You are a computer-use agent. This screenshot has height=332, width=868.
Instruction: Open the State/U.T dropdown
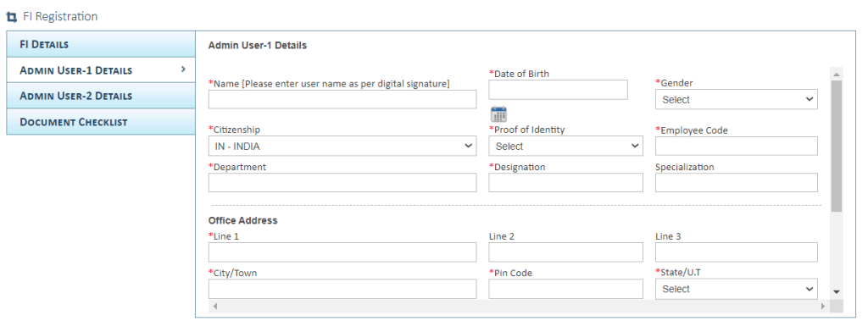737,289
